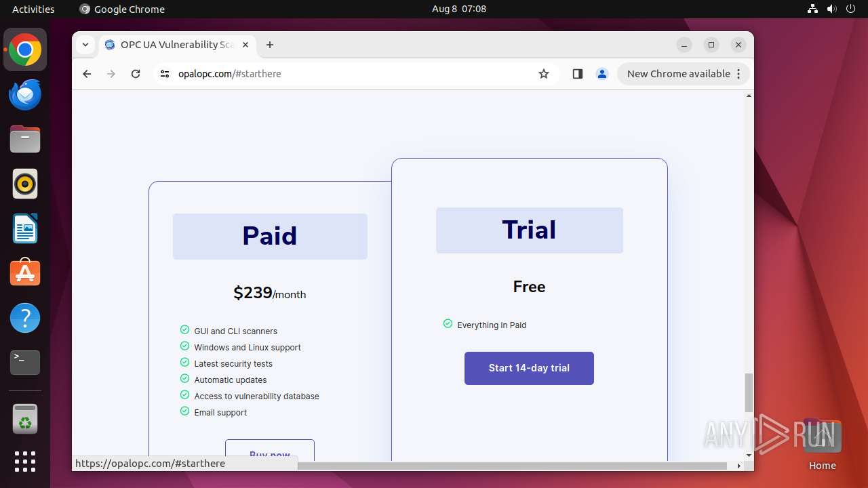Open the Activities overview
Viewport: 868px width, 488px height.
[x=33, y=9]
